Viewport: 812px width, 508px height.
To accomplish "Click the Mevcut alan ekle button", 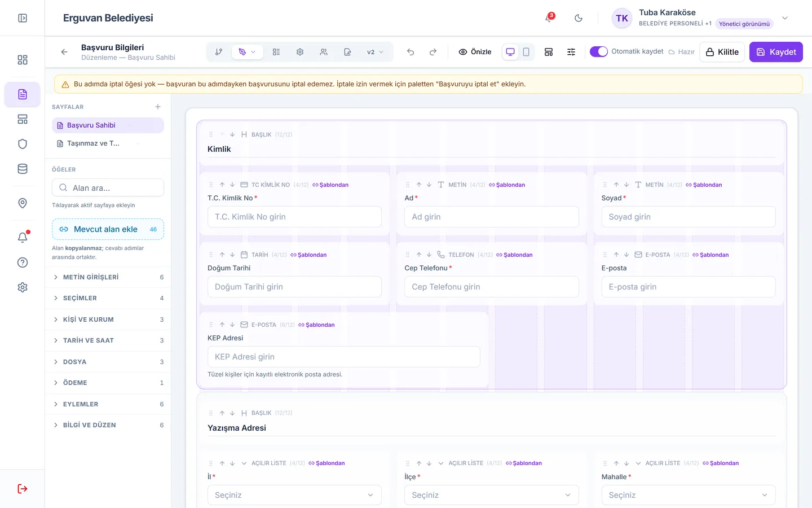I will (108, 229).
